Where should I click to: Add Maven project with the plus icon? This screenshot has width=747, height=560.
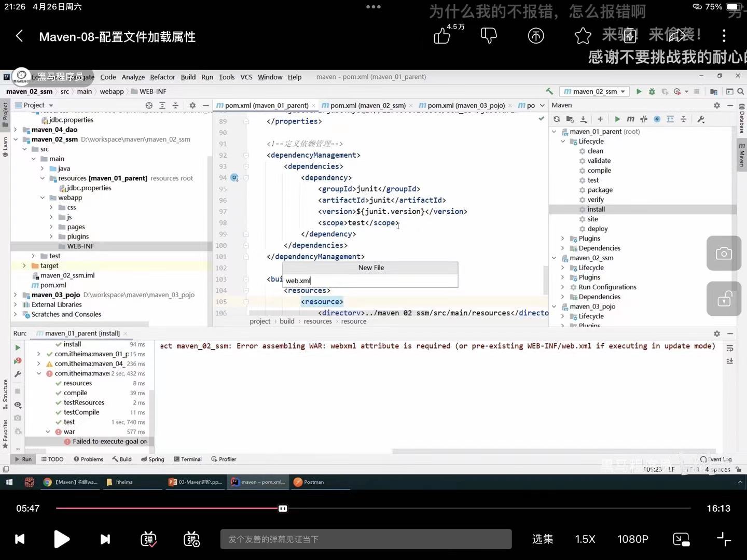tap(600, 119)
